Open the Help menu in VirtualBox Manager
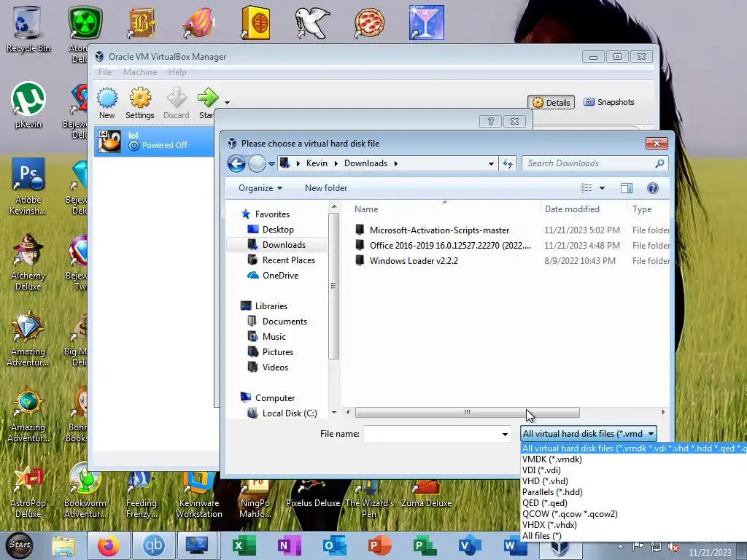Viewport: 747px width, 560px height. [177, 72]
